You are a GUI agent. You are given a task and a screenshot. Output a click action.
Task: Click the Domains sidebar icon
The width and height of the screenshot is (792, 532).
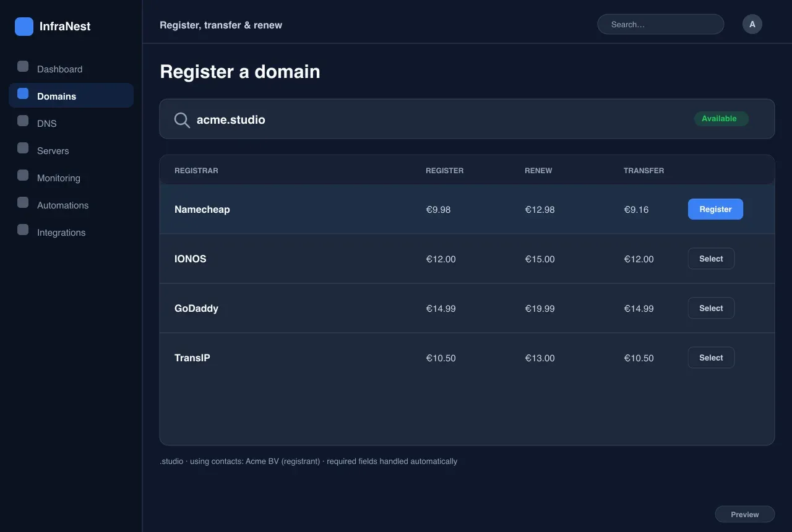pyautogui.click(x=23, y=93)
